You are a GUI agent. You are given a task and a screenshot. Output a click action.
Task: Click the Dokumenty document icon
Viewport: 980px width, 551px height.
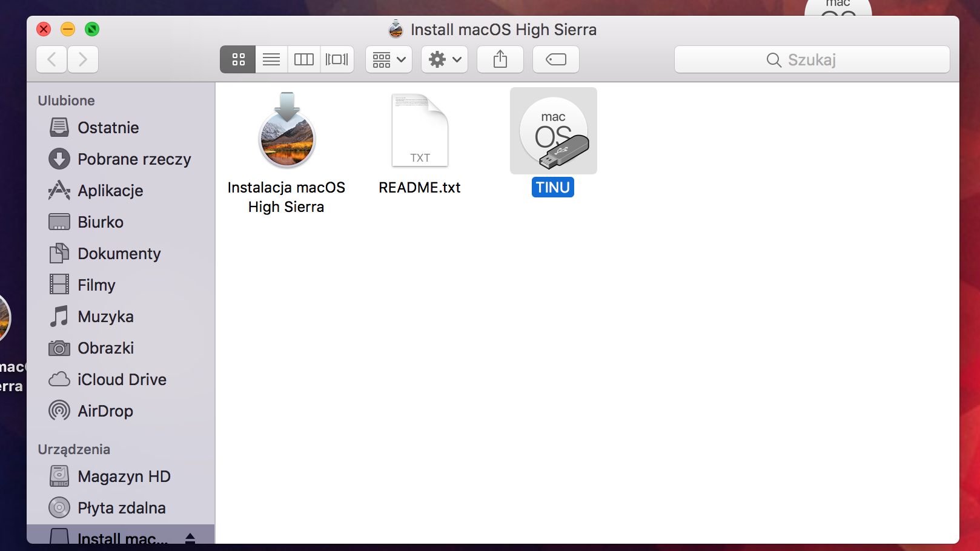(59, 254)
